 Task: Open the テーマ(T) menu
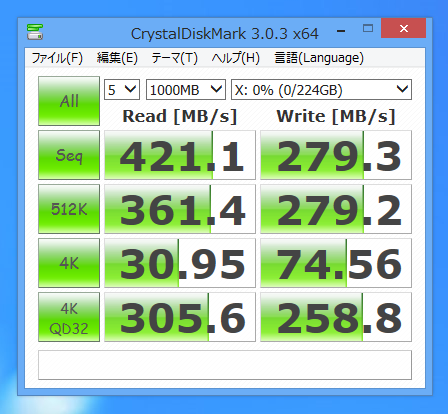click(x=174, y=58)
